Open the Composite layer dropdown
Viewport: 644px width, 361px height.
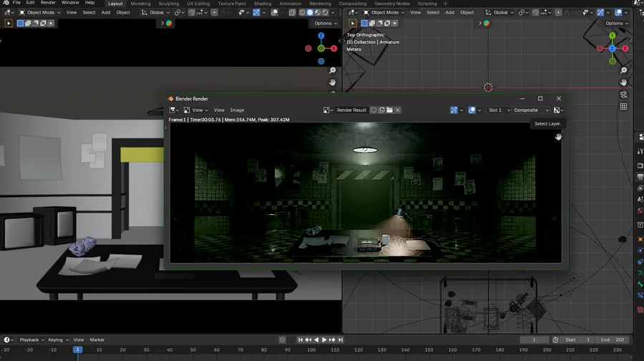pyautogui.click(x=530, y=110)
